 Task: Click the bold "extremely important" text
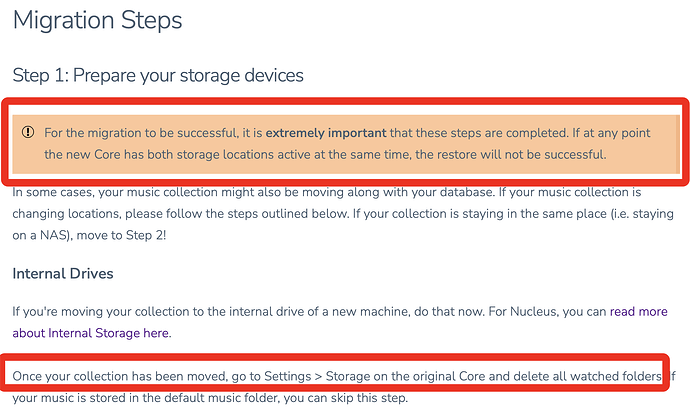[328, 132]
